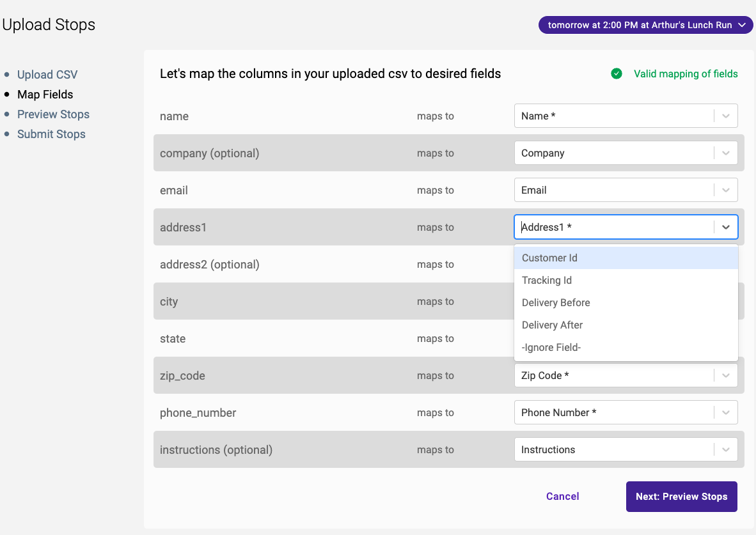Open the Zip Code * mapping dropdown
The width and height of the screenshot is (756, 535).
(626, 375)
